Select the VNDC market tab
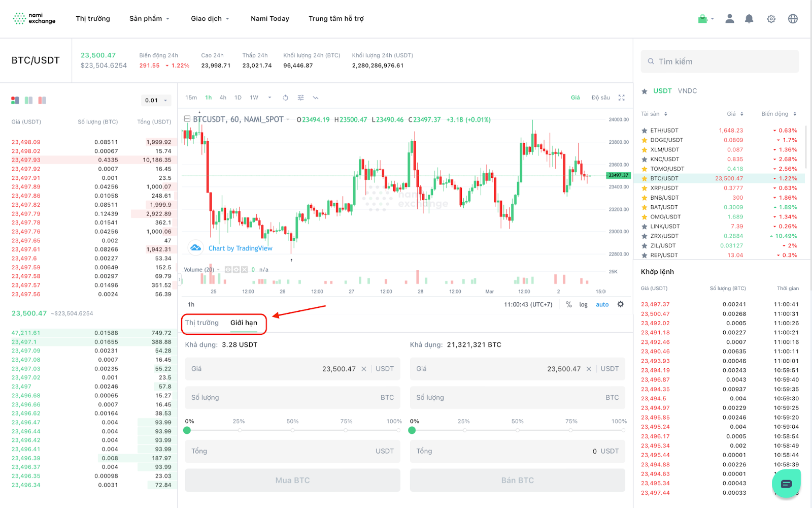The image size is (812, 508). (x=687, y=91)
